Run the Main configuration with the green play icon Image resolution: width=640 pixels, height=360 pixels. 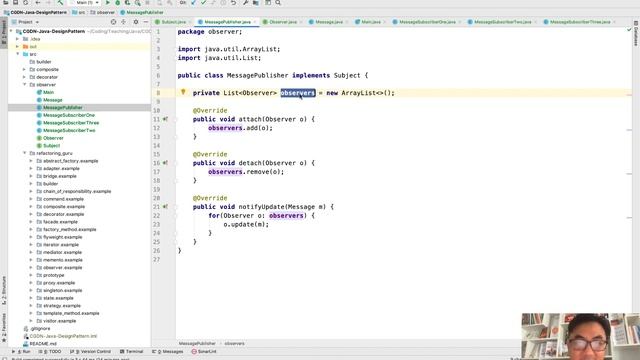pyautogui.click(x=108, y=3)
